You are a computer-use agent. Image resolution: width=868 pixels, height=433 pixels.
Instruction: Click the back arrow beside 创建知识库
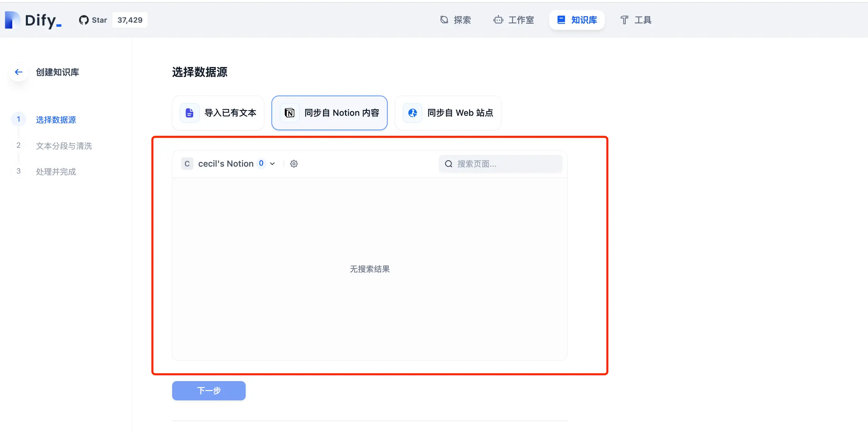pyautogui.click(x=19, y=72)
